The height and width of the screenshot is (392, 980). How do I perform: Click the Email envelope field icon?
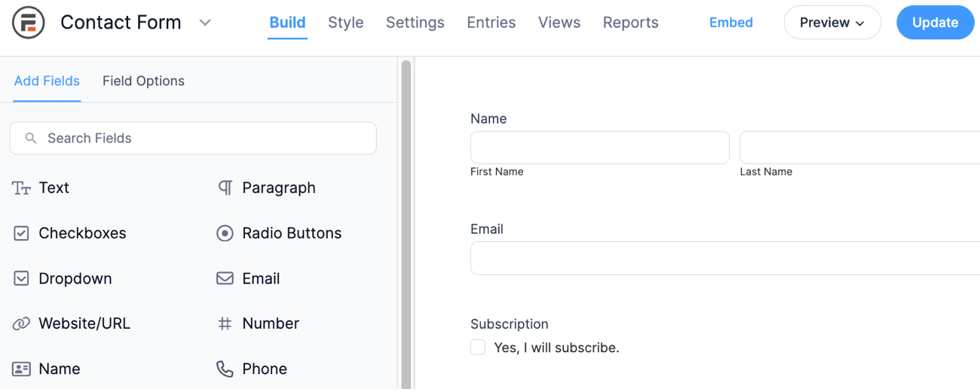click(x=225, y=279)
